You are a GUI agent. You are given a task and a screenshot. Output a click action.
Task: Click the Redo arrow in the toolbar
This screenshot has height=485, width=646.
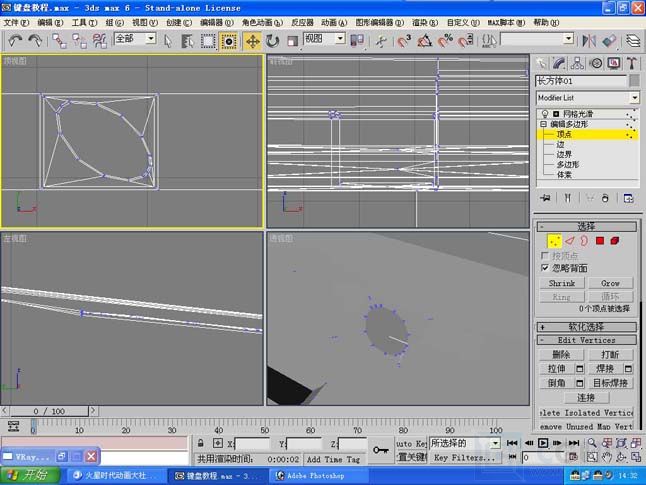[35, 41]
